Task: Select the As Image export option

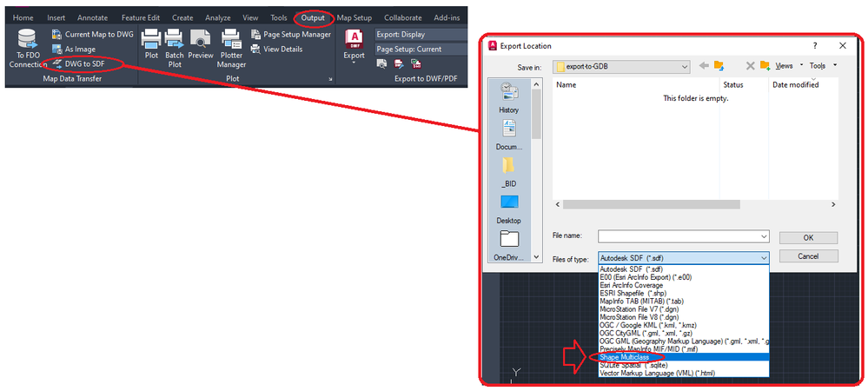Action: click(74, 50)
